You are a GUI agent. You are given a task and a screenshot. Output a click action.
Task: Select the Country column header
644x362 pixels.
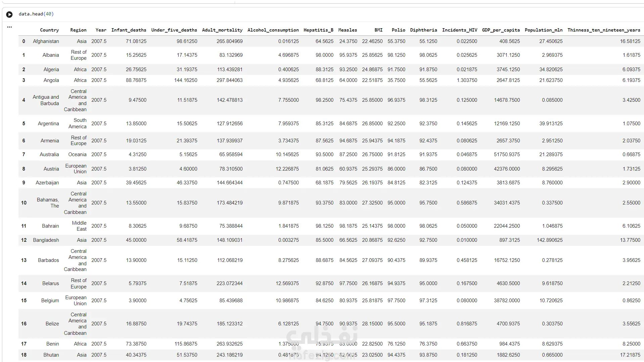pyautogui.click(x=49, y=30)
